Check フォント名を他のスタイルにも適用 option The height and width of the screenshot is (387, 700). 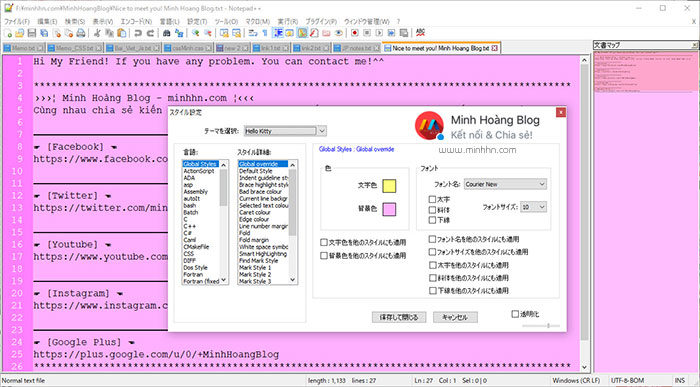(x=432, y=239)
